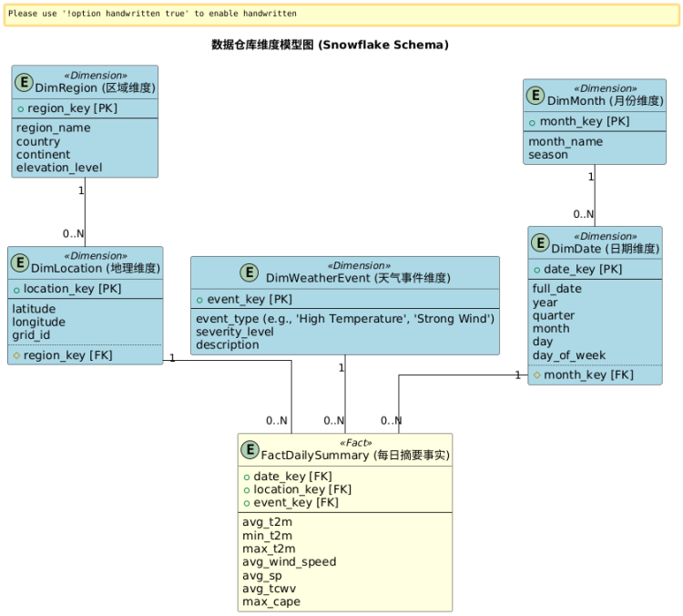Select the season attribute in DimMonth

548,155
